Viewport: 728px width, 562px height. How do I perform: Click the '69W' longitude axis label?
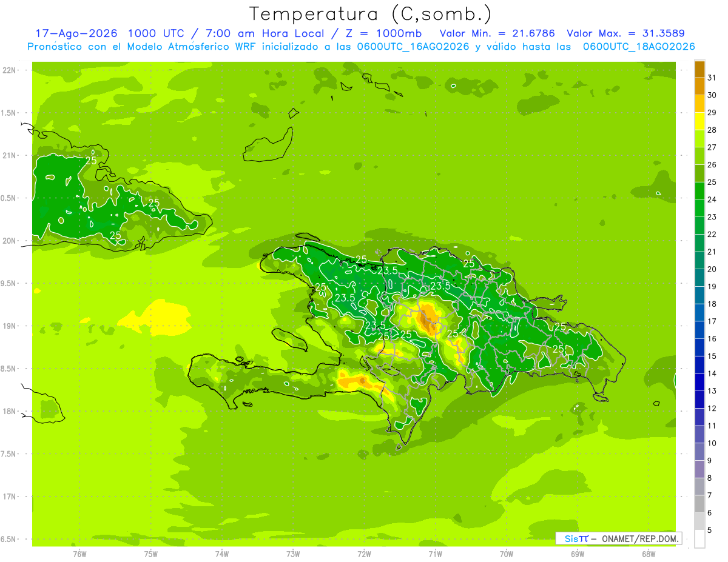tap(578, 554)
